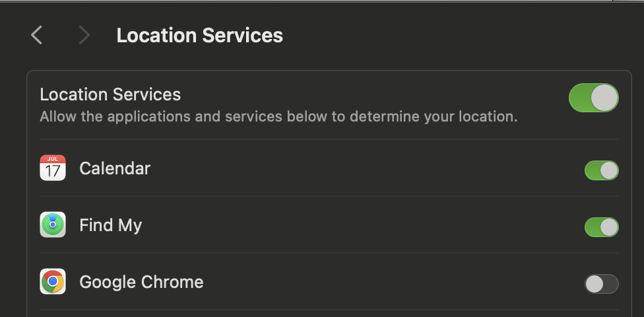Disable location access for Calendar
Image resolution: width=644 pixels, height=317 pixels.
click(x=601, y=170)
